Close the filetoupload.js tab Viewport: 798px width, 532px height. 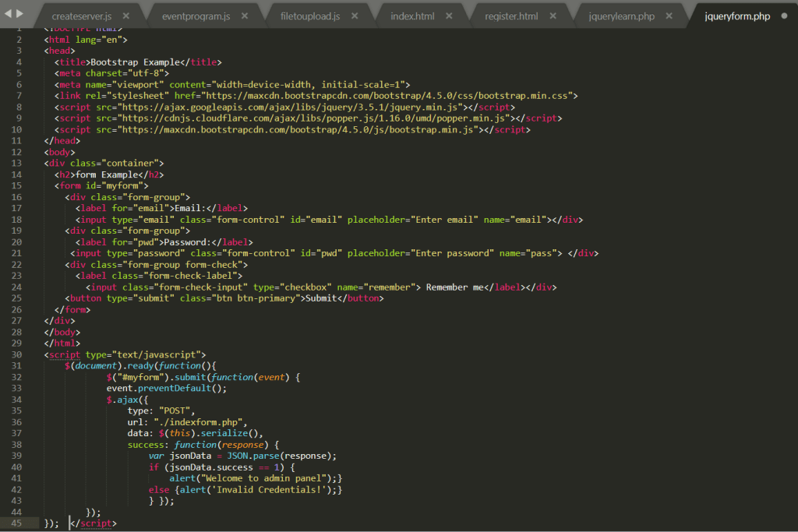[x=355, y=16]
